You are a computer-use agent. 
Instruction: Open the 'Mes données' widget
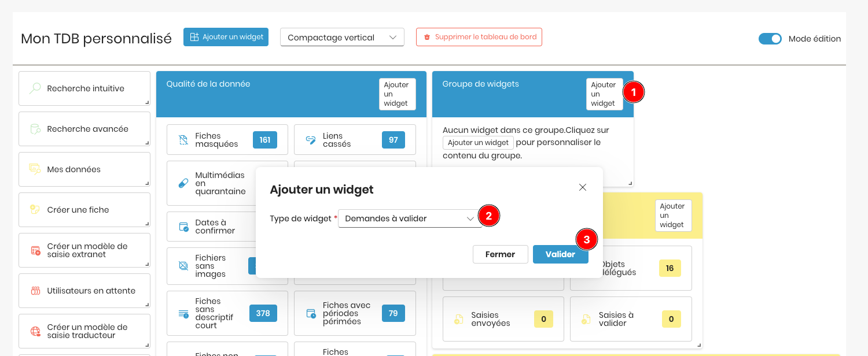(x=84, y=169)
